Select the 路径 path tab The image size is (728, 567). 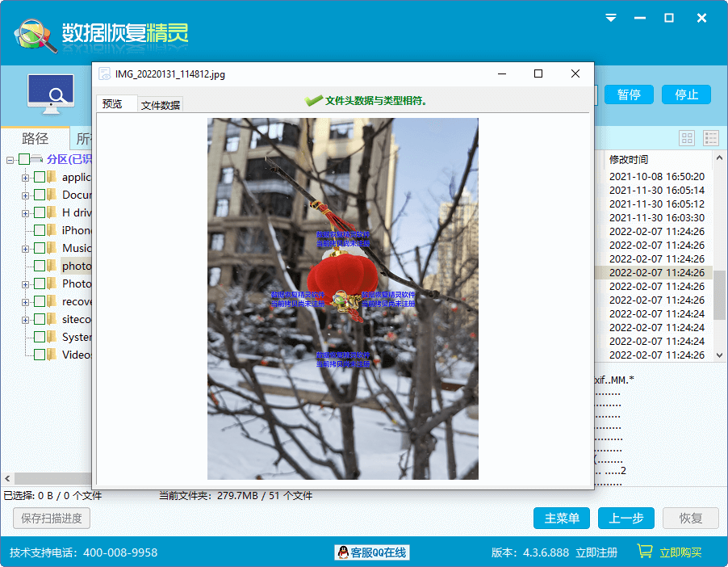click(35, 138)
